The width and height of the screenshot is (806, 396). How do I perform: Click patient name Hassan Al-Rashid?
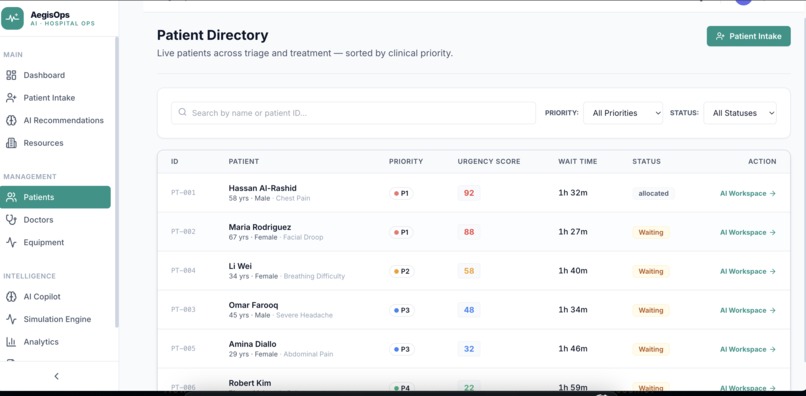[262, 188]
